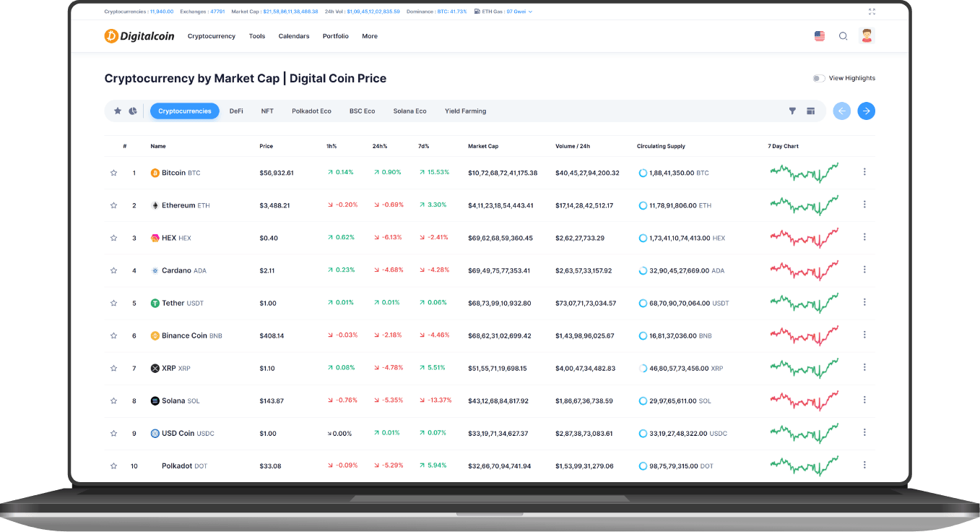Viewport: 980px width, 532px height.
Task: Click the fullscreen expand icon
Action: [x=872, y=12]
